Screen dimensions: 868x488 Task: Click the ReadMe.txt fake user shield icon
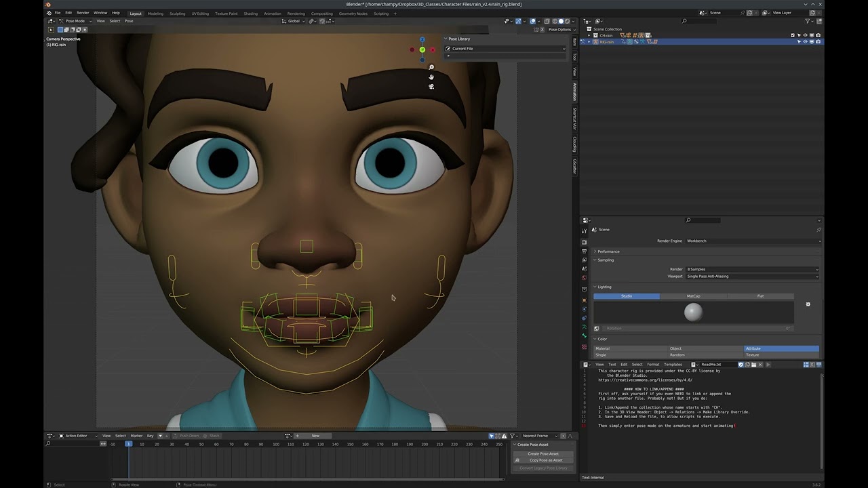coord(741,365)
